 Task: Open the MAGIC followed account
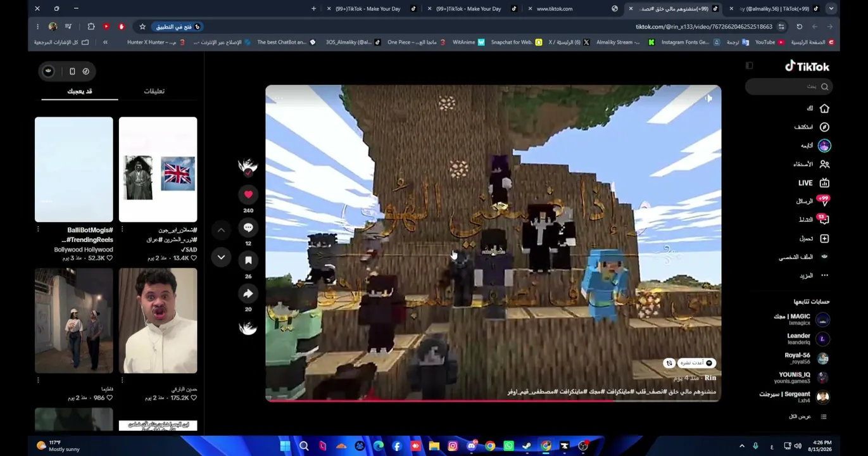(x=802, y=319)
